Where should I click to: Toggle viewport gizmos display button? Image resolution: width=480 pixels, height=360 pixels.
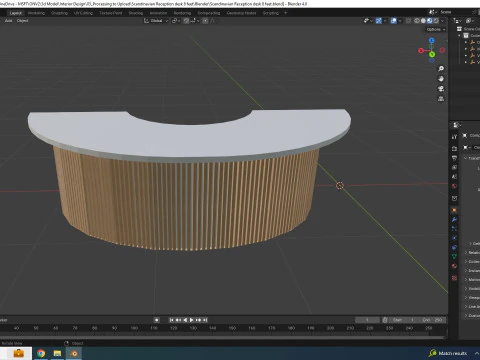pyautogui.click(x=379, y=21)
